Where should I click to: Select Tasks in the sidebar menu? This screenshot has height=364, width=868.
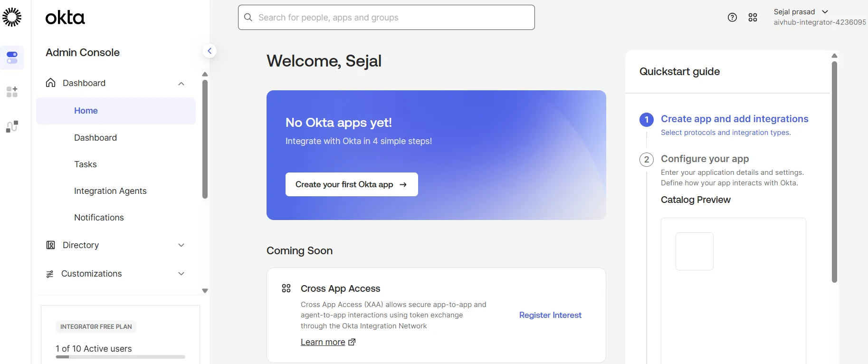pos(86,164)
